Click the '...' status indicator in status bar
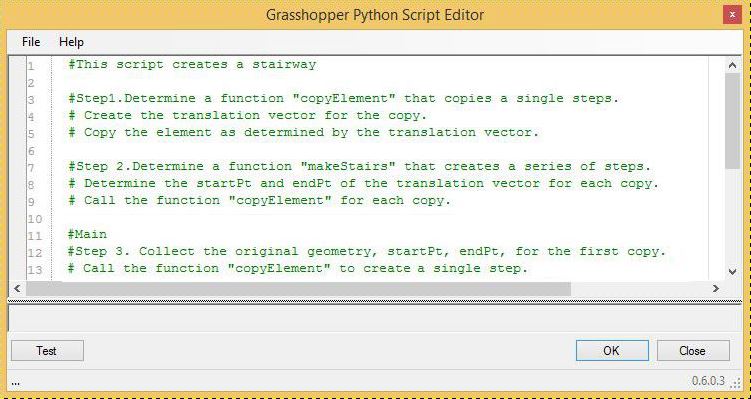This screenshot has height=399, width=751. pyautogui.click(x=15, y=383)
